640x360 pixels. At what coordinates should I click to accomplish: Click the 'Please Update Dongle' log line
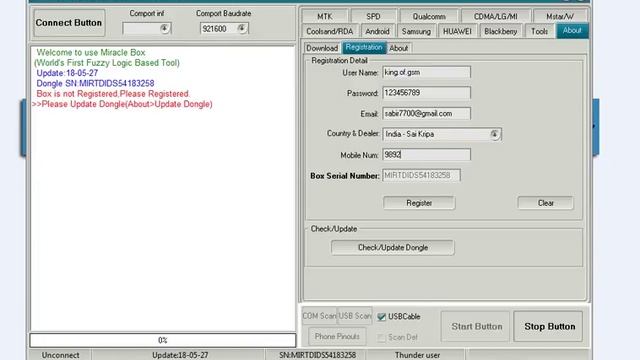coord(122,104)
